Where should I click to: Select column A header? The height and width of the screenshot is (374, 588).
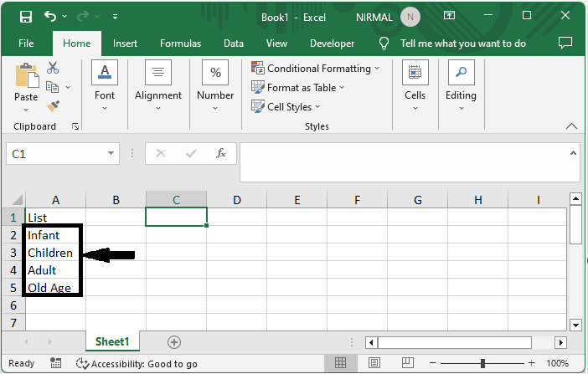[55, 200]
